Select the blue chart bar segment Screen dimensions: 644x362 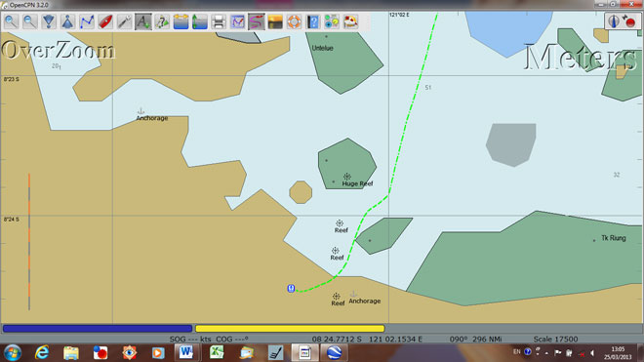click(x=98, y=328)
